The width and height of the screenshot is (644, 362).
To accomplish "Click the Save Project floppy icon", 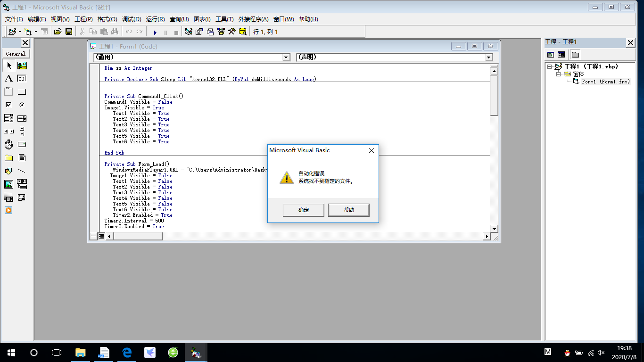I will (x=68, y=32).
